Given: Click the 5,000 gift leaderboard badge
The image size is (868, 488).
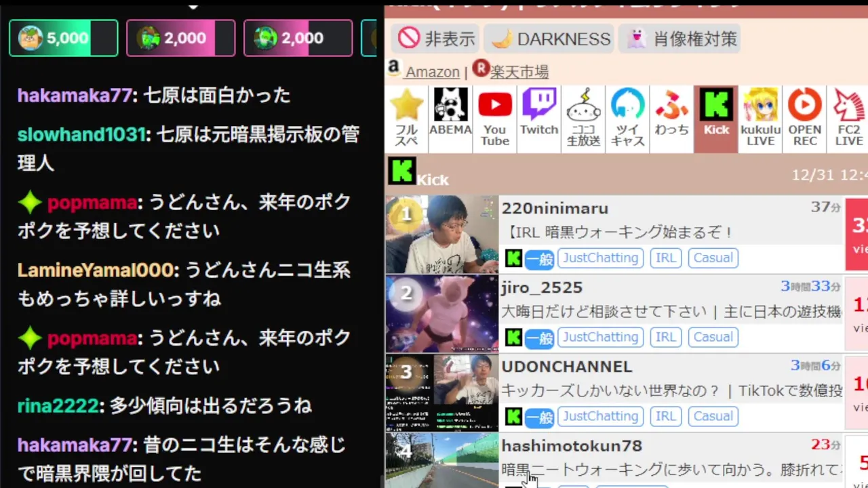Looking at the screenshot, I should coord(64,38).
